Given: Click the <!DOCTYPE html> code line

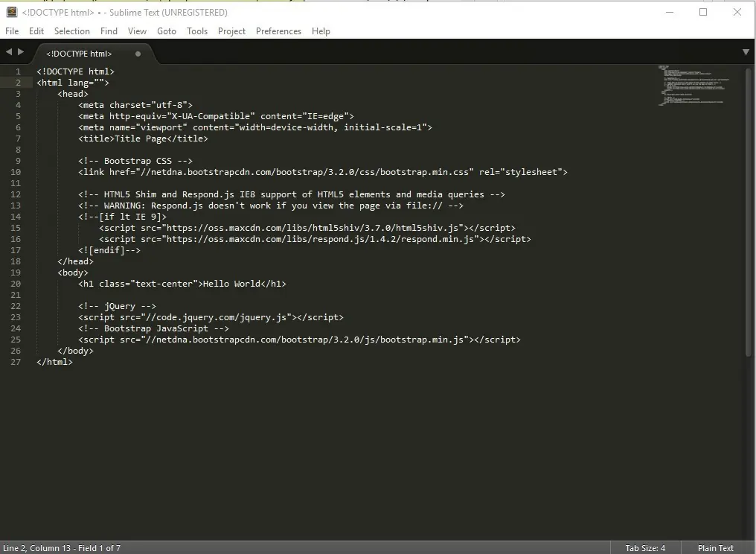Looking at the screenshot, I should (75, 71).
